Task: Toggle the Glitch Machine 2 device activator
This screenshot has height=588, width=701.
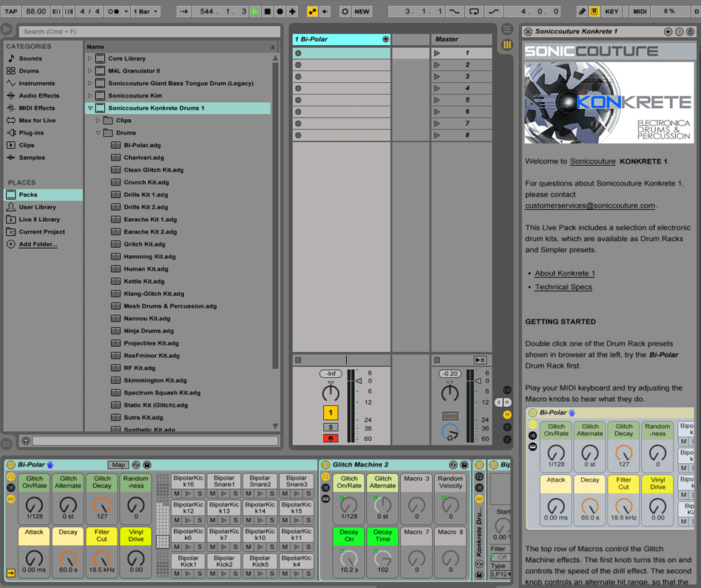Action: point(325,465)
